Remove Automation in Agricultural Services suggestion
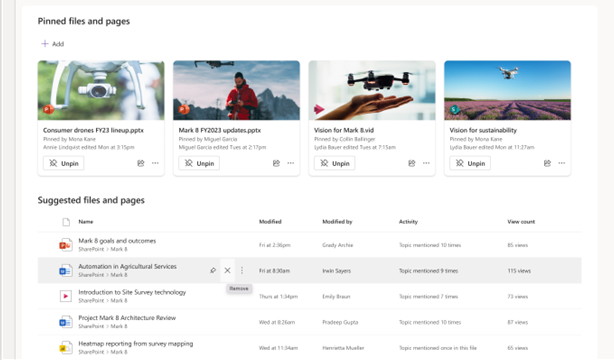This screenshot has width=614, height=360. click(x=227, y=270)
